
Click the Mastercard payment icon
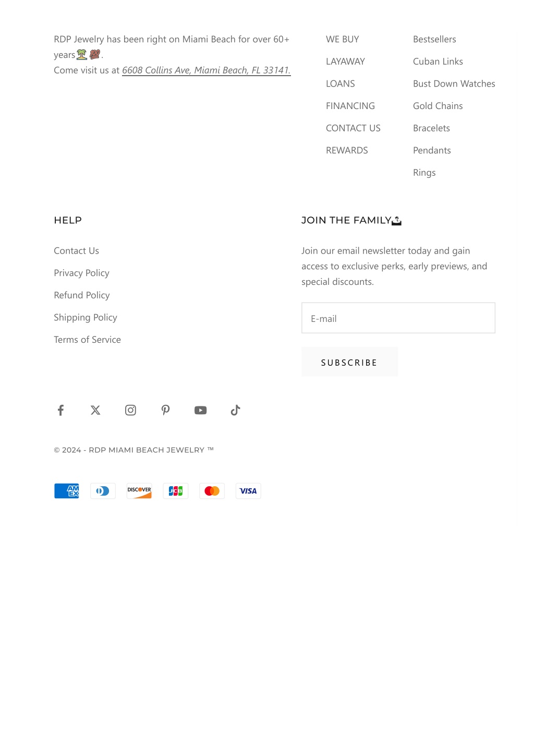[212, 491]
